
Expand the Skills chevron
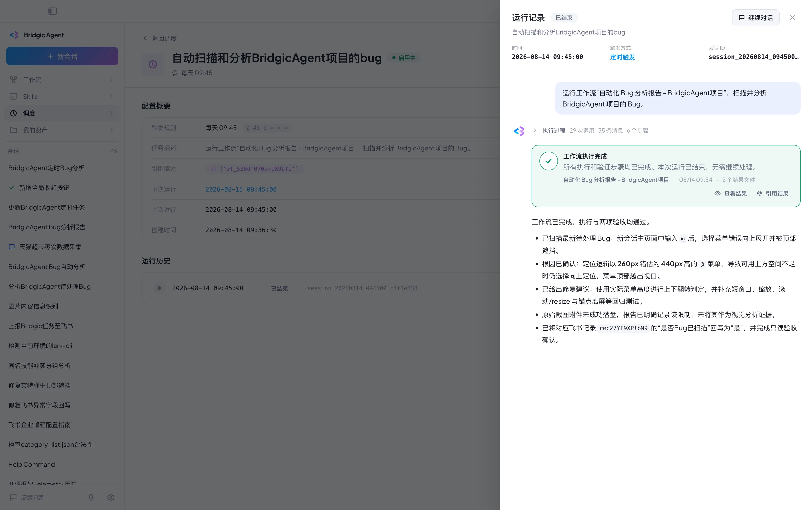(x=111, y=96)
